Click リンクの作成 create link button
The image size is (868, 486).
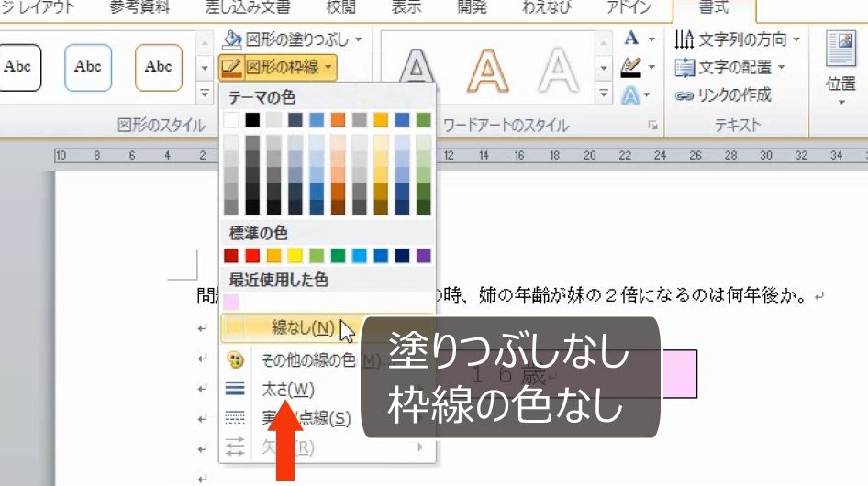click(x=723, y=95)
